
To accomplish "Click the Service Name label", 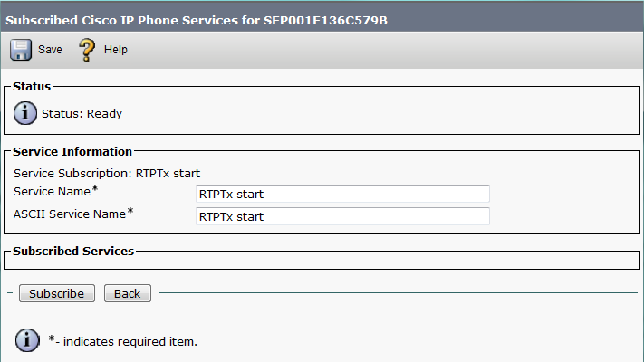I will tap(52, 192).
